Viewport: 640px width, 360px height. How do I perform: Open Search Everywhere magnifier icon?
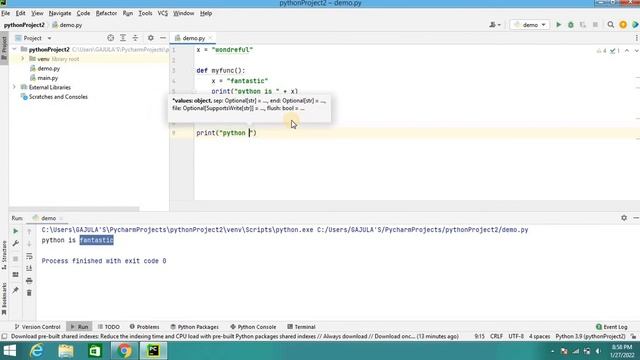pos(611,25)
